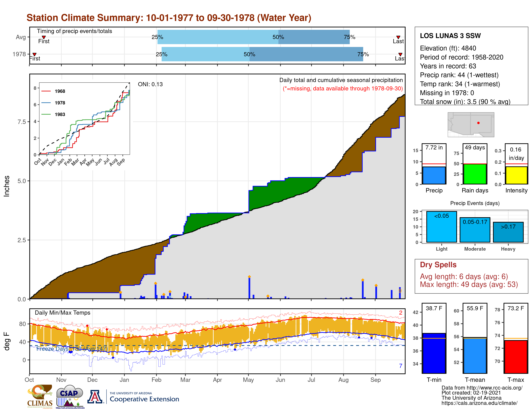
Task: Click the '55.9 F' T-mean value
Action: (475, 308)
